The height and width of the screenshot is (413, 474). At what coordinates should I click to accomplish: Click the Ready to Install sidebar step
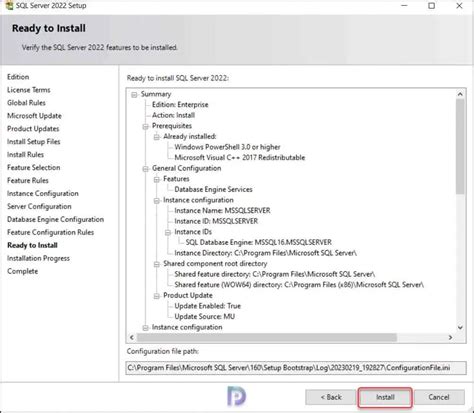point(32,245)
